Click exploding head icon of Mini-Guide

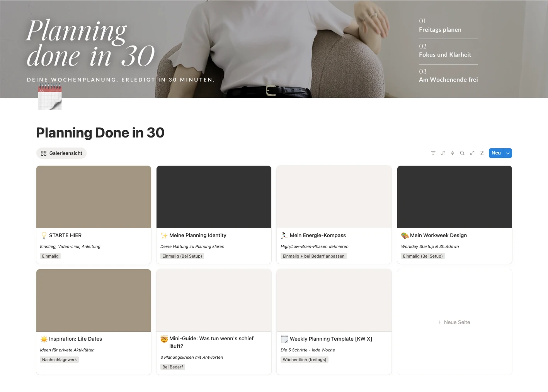[164, 339]
